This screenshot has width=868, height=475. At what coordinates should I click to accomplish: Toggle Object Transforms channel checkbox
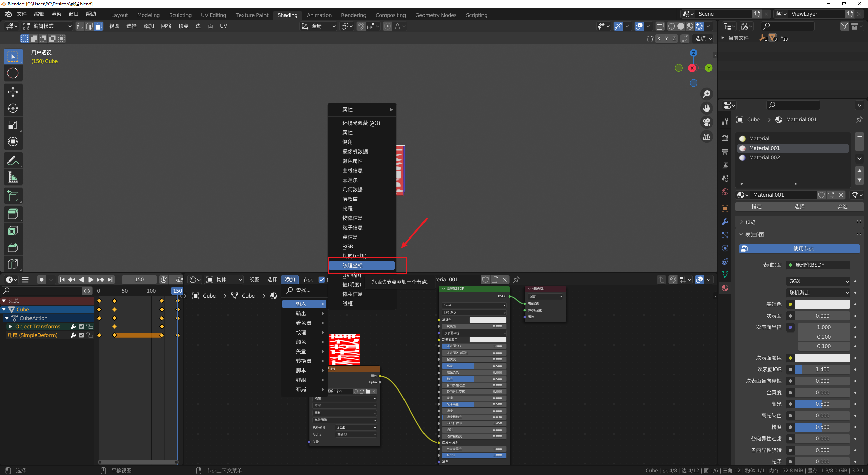(81, 326)
